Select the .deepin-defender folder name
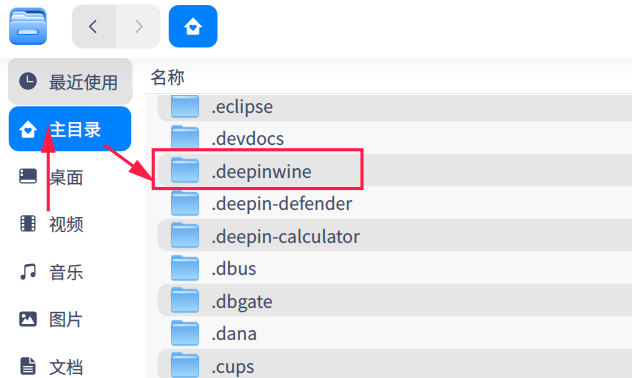 pos(281,204)
